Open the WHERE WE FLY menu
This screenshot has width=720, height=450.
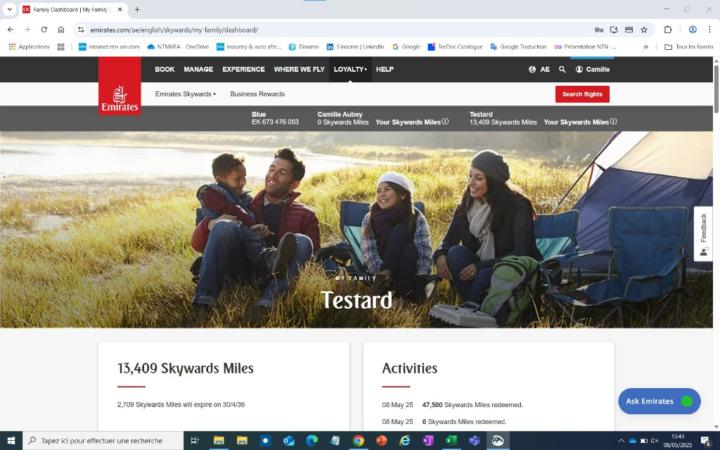click(299, 69)
